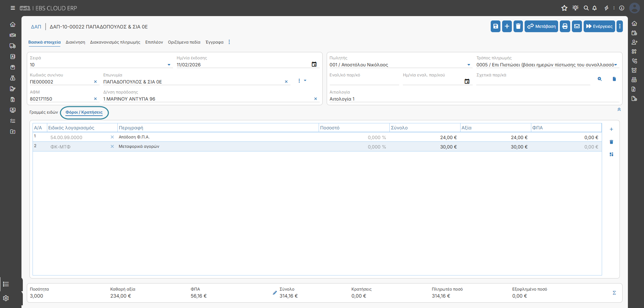
Task: Open the settings gear at the bottom left
Action: [6, 298]
